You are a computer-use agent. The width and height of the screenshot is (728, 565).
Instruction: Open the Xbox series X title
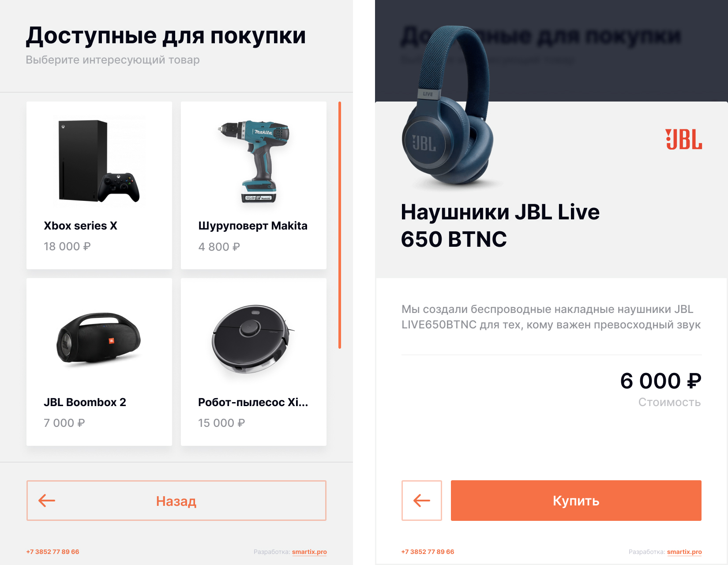(x=81, y=226)
